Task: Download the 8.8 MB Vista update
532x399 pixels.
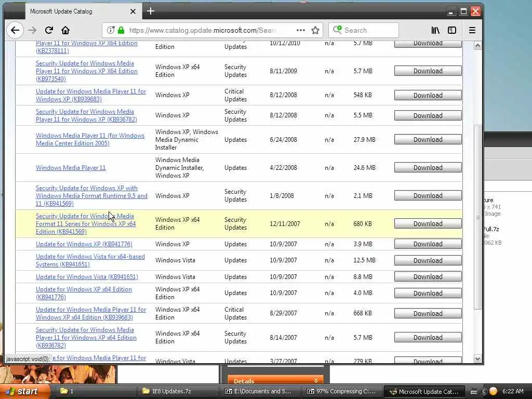Action: coord(428,277)
